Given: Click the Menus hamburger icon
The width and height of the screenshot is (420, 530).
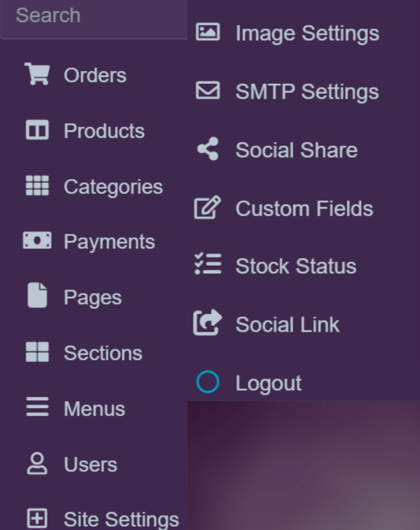Looking at the screenshot, I should (37, 407).
